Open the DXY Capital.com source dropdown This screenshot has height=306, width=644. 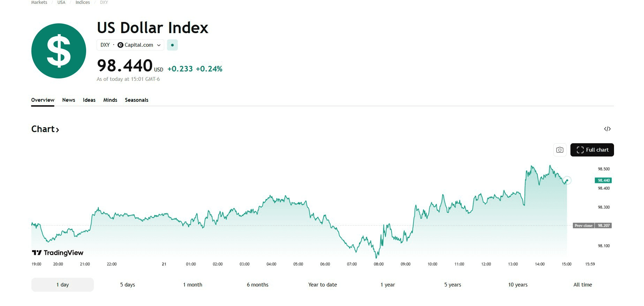click(x=130, y=45)
